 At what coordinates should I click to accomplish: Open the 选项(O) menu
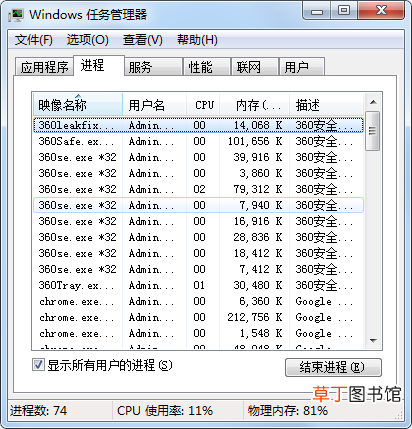tap(88, 40)
